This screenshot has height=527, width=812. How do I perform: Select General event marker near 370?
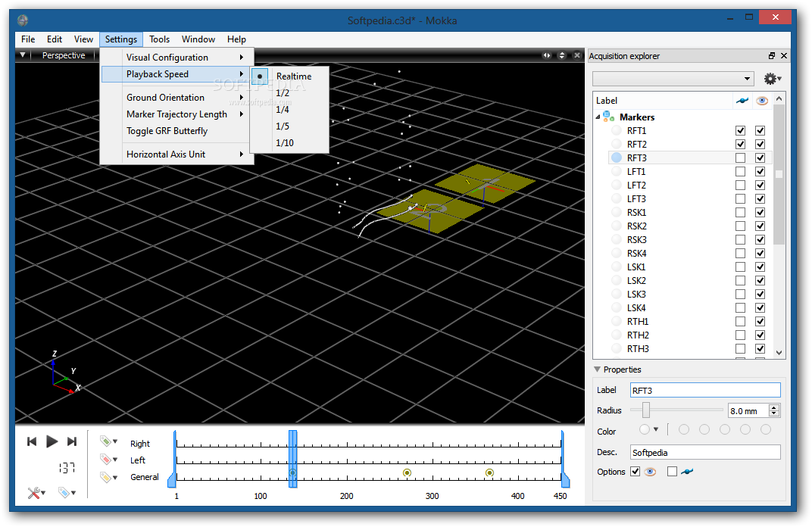tap(489, 472)
